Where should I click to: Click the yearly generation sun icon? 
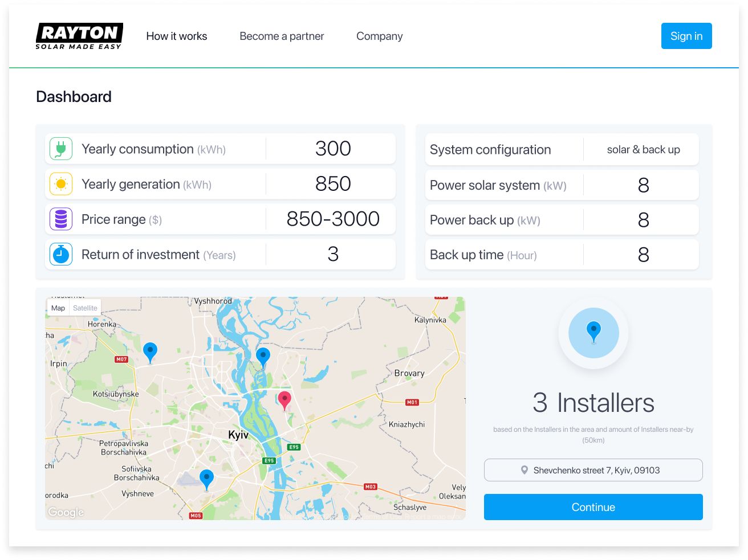click(60, 183)
